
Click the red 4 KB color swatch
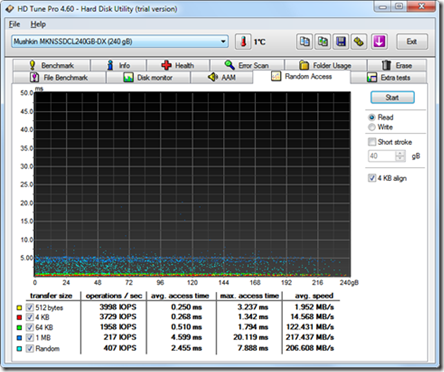tap(19, 317)
